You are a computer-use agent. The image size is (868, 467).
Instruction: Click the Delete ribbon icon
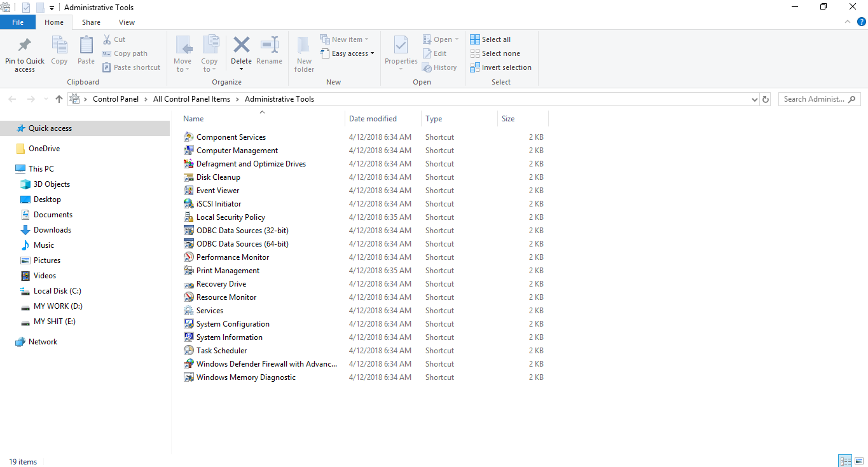(241, 45)
